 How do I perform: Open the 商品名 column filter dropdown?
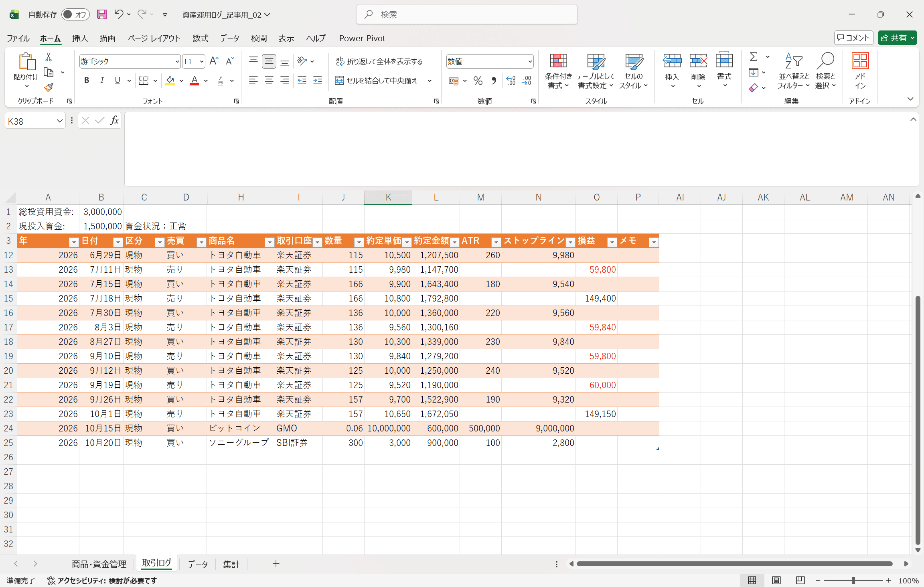(x=269, y=242)
